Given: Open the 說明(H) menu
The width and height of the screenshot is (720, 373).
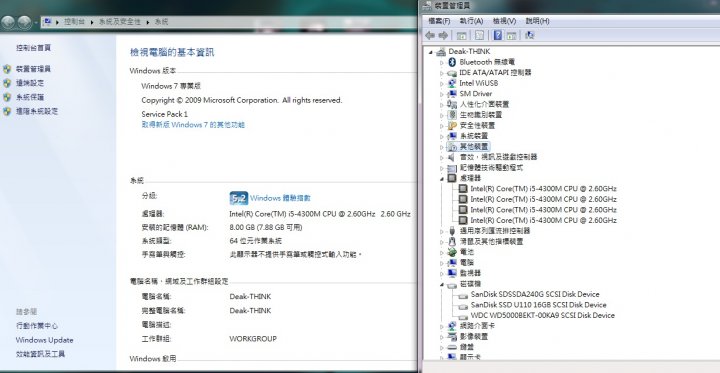Looking at the screenshot, I should coord(537,21).
